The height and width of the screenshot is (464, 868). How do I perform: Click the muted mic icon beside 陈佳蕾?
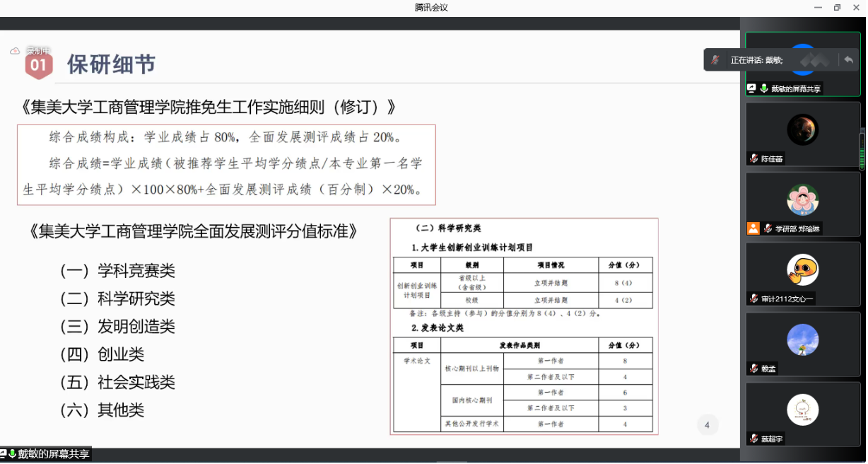754,159
